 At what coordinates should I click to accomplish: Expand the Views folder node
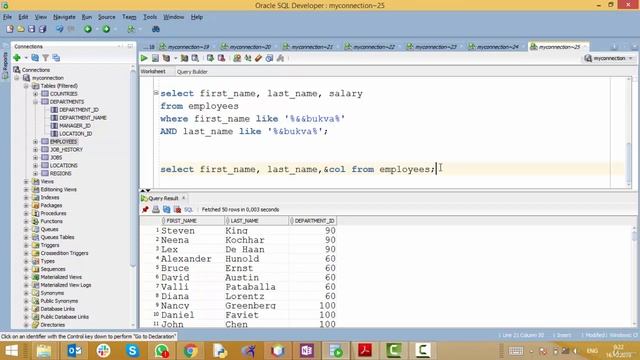26,181
